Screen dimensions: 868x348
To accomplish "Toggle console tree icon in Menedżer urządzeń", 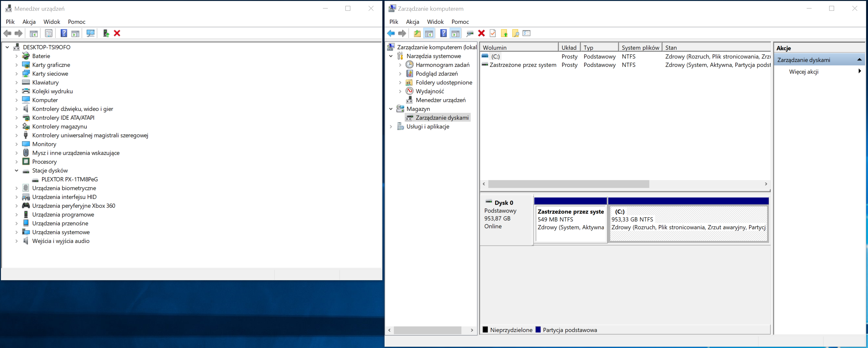I will pyautogui.click(x=34, y=33).
